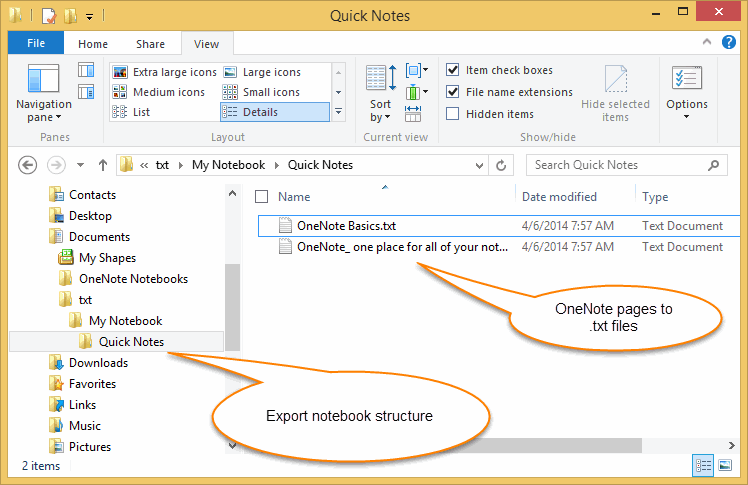Switch to Extra large icons layout
Screen dimensions: 748x485
tap(165, 72)
